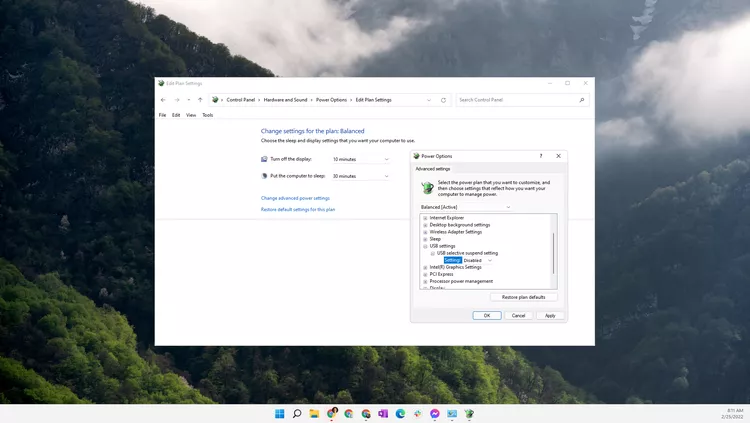750x423 pixels.
Task: Click Restore default settings for this plan
Action: 298,210
